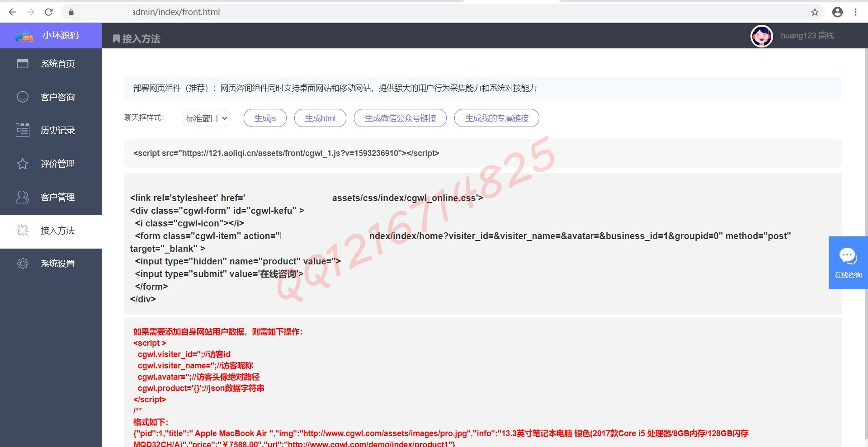Open the 历史记录 menu item

click(51, 130)
